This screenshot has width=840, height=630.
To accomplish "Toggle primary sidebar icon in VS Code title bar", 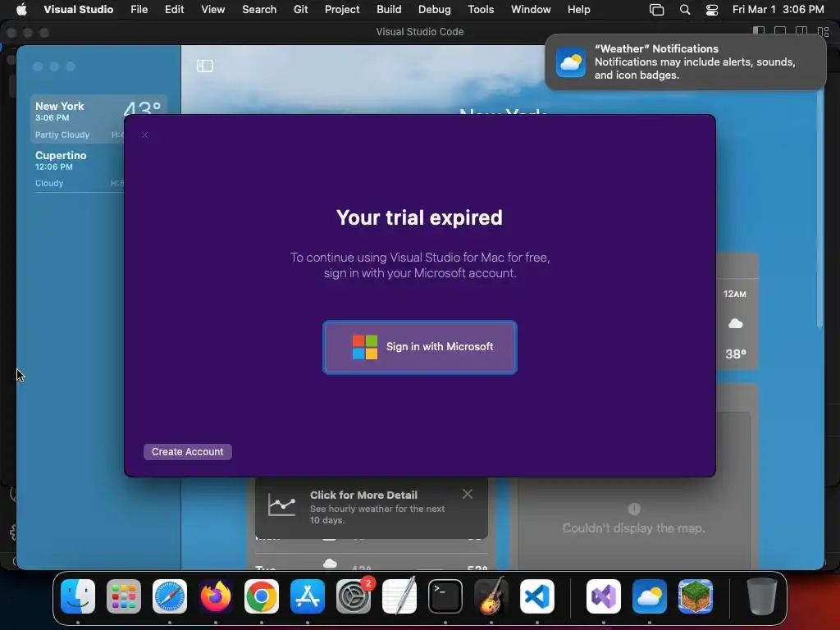I will pos(759,31).
